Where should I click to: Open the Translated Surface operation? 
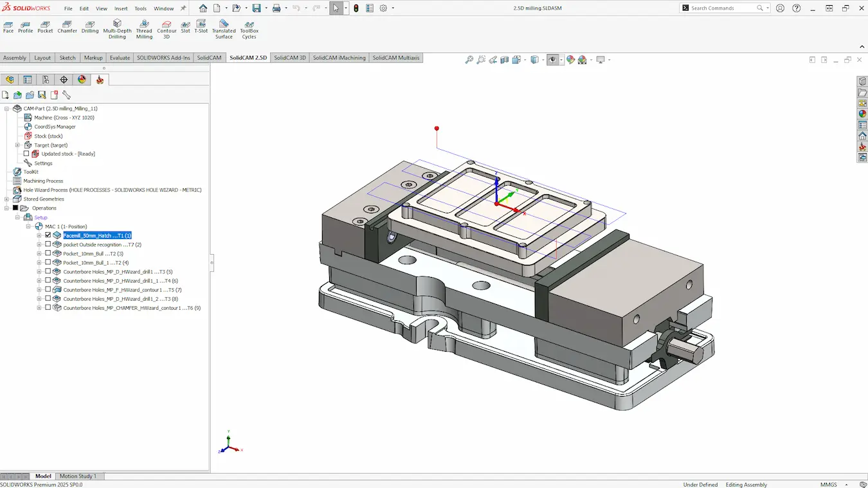pyautogui.click(x=224, y=29)
